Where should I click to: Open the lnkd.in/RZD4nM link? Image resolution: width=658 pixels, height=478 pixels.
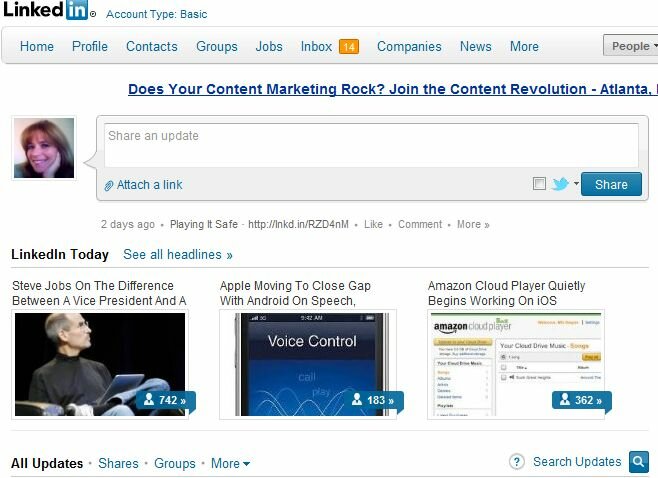point(298,225)
